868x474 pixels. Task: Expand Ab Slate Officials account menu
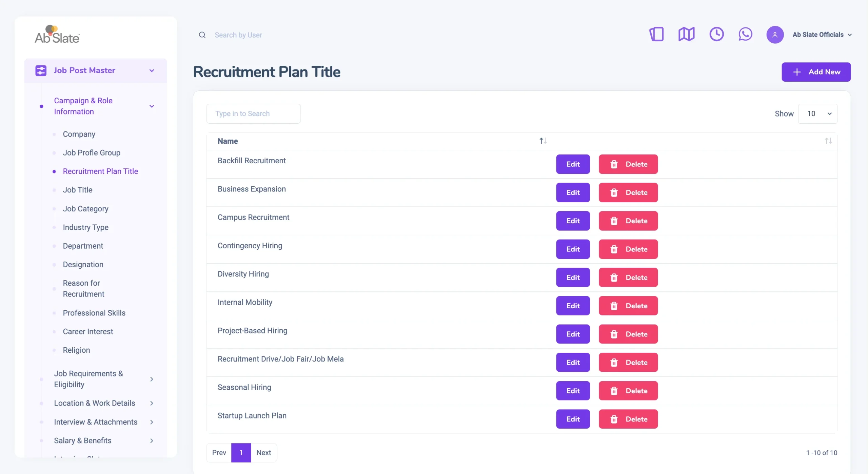pyautogui.click(x=822, y=35)
